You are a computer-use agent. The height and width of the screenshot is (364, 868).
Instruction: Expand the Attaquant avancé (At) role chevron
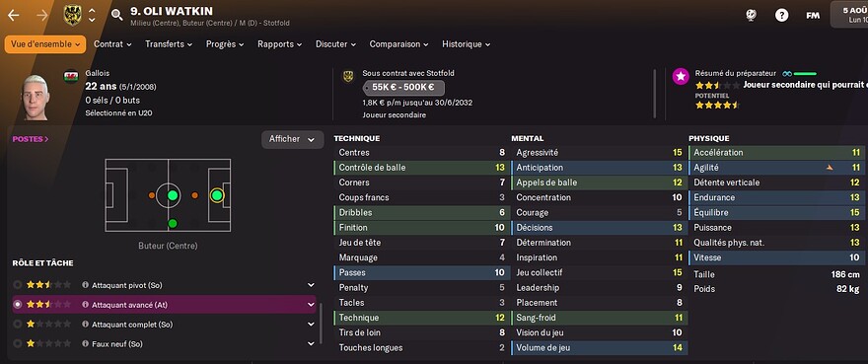point(311,305)
